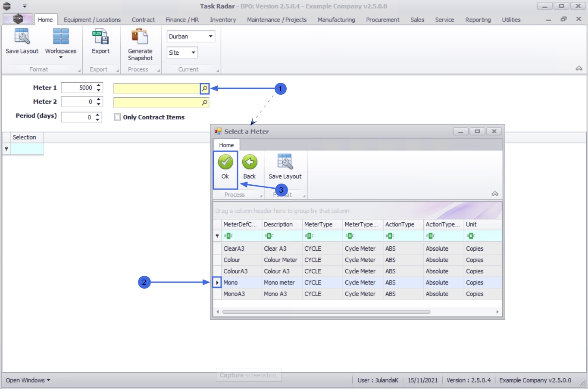Select the ColourA3 meter row
Screen dimensions: 588x389
(x=358, y=271)
